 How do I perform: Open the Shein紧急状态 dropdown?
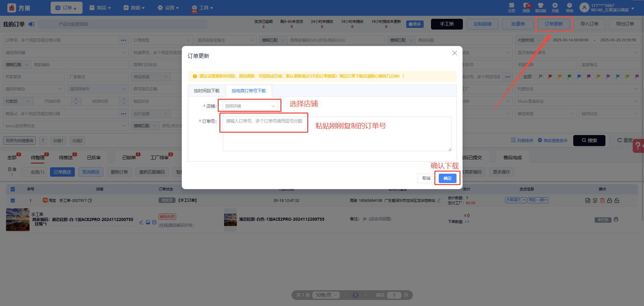(x=578, y=101)
